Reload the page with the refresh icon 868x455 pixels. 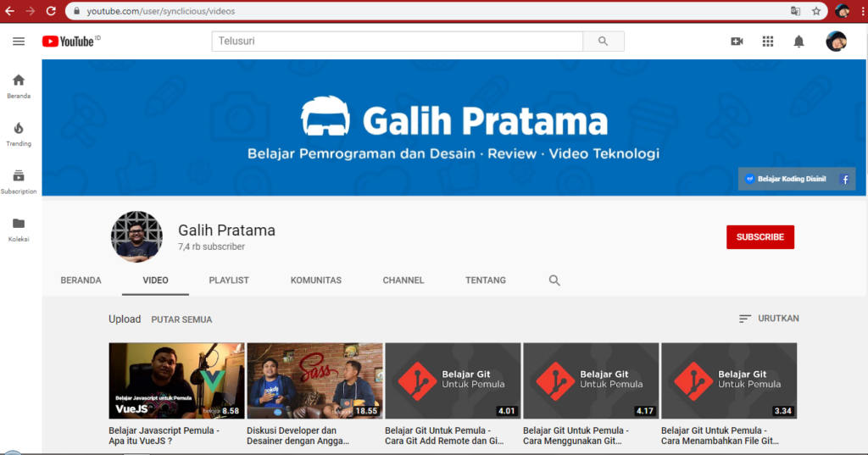[x=51, y=11]
